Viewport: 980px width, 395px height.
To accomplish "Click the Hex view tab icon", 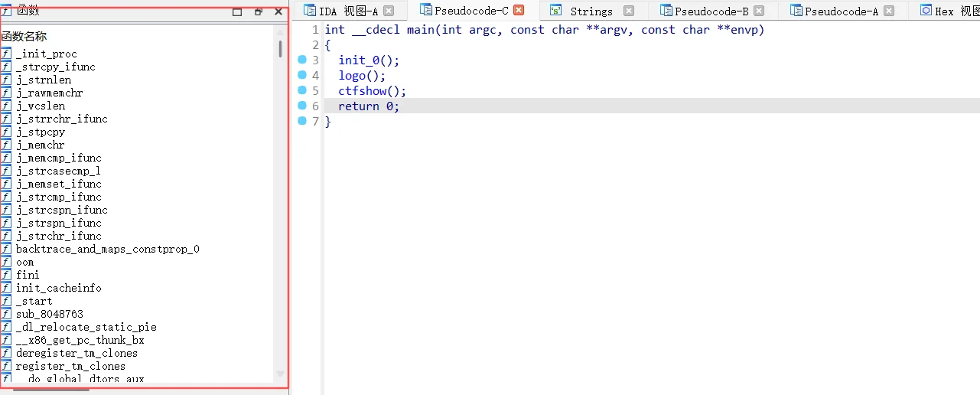I will pos(926,11).
